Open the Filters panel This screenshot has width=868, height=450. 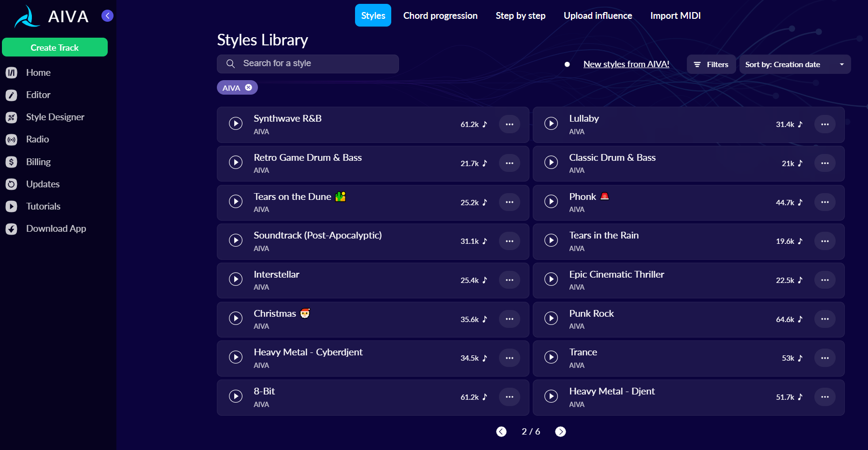(x=711, y=64)
